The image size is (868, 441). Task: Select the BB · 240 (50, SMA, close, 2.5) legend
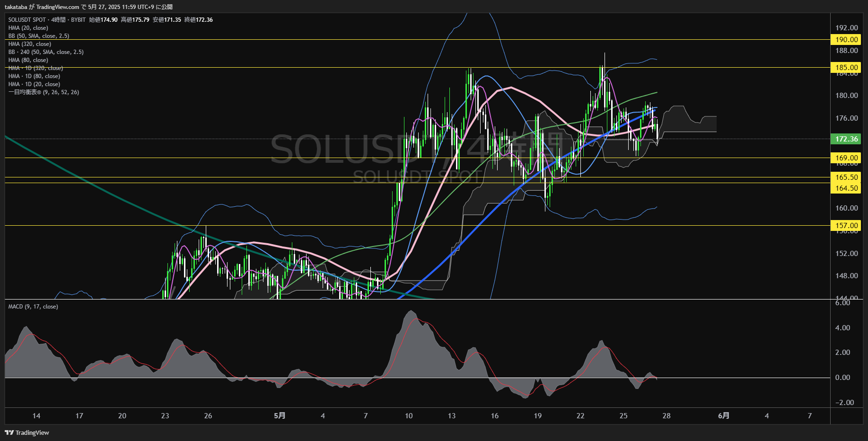pyautogui.click(x=46, y=52)
